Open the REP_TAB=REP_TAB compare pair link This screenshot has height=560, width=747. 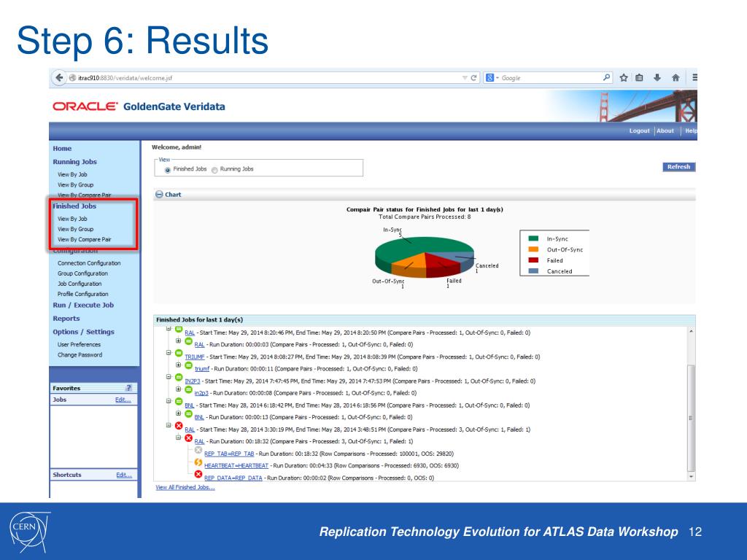229,454
